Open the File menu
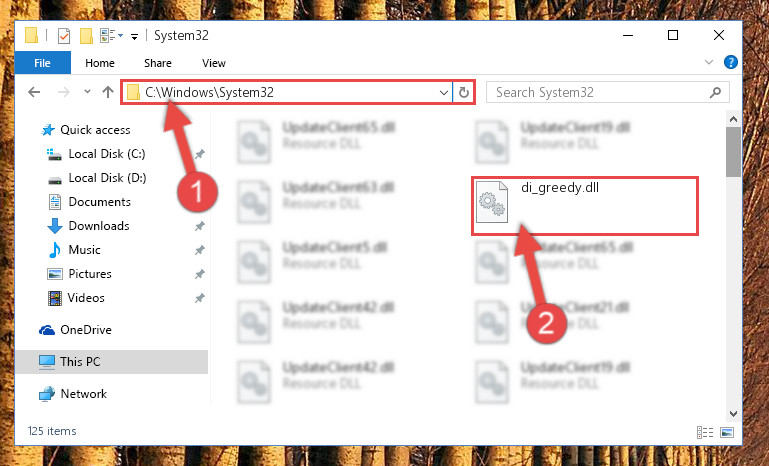This screenshot has width=769, height=466. tap(43, 63)
